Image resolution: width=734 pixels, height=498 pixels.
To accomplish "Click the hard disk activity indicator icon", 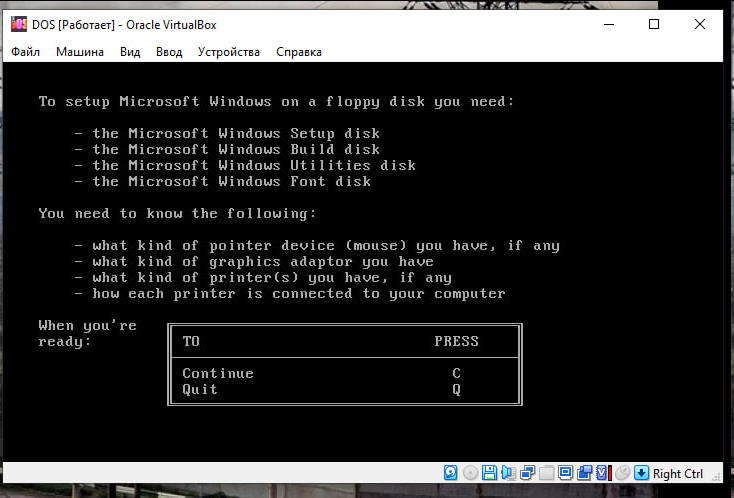I will point(451,473).
